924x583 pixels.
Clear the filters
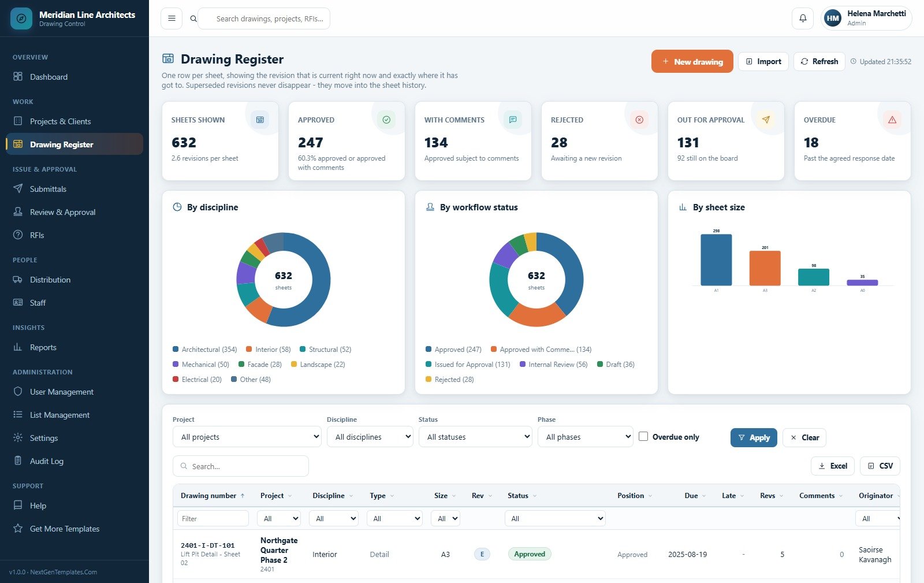click(804, 437)
